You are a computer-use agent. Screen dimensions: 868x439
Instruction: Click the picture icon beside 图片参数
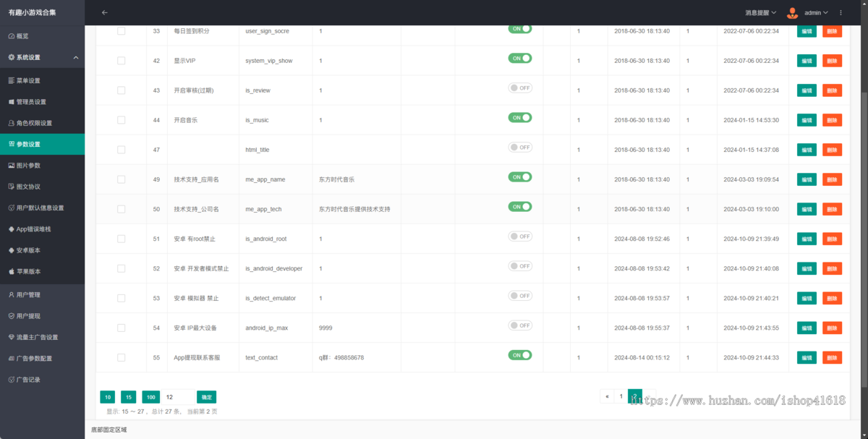11,166
